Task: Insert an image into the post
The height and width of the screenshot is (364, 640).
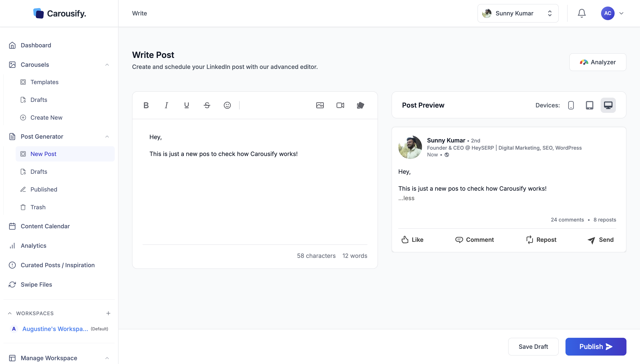Action: [320, 105]
